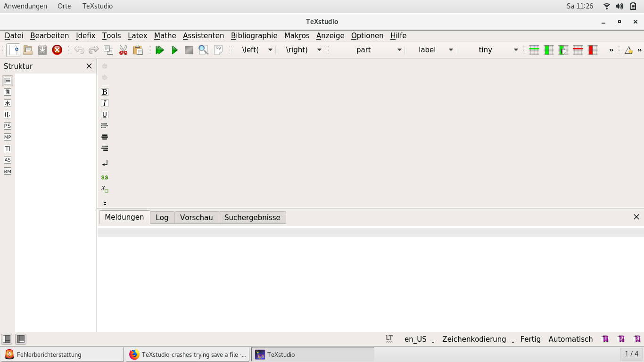The height and width of the screenshot is (362, 644).
Task: Remove a table row with the red row icon
Action: point(578,49)
